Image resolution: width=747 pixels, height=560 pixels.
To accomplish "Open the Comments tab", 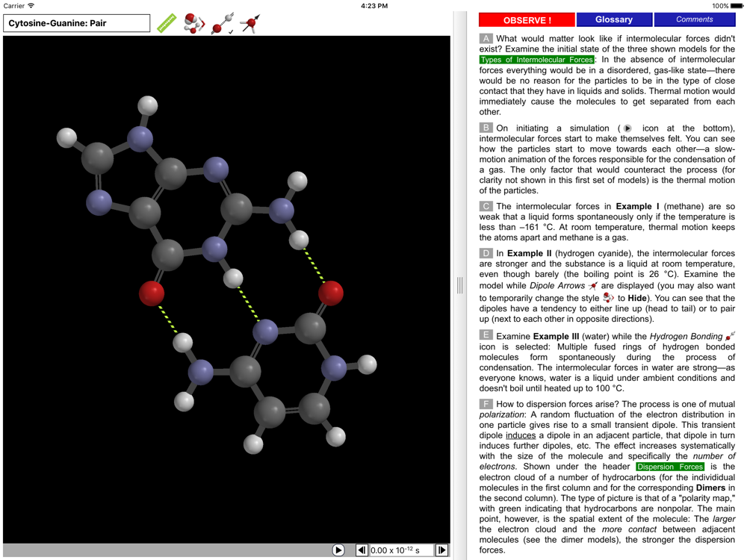I will (695, 20).
